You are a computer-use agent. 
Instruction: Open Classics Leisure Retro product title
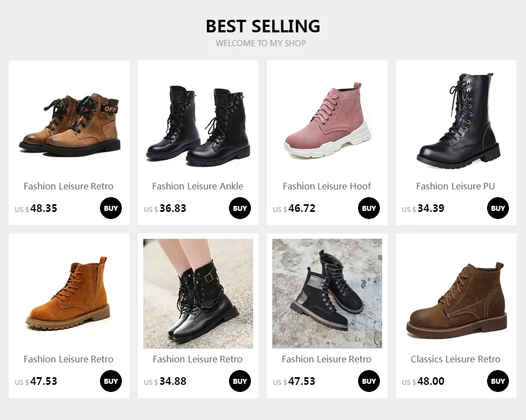(456, 359)
